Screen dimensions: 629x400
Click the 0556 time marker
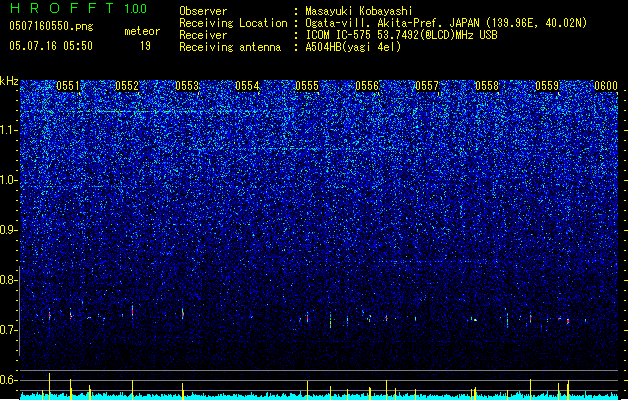coord(367,86)
